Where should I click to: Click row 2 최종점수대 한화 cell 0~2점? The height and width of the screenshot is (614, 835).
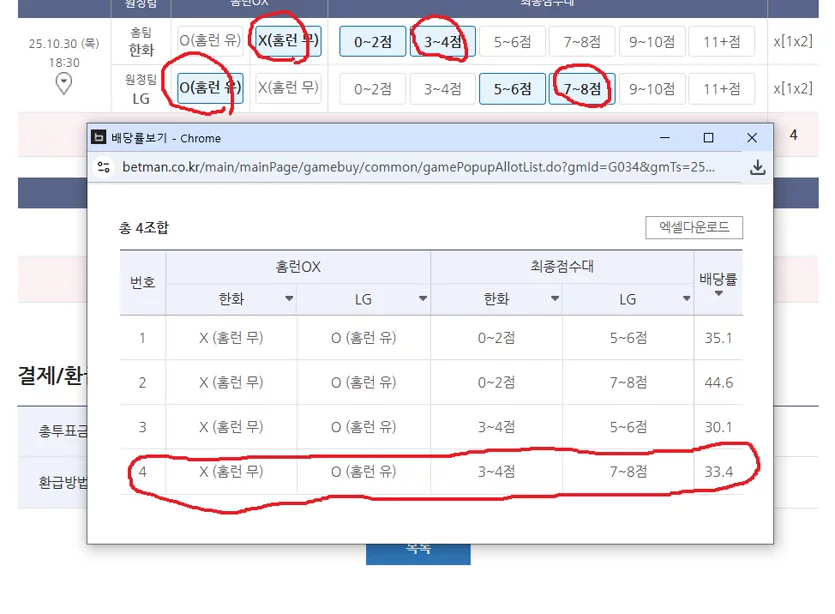(x=496, y=382)
